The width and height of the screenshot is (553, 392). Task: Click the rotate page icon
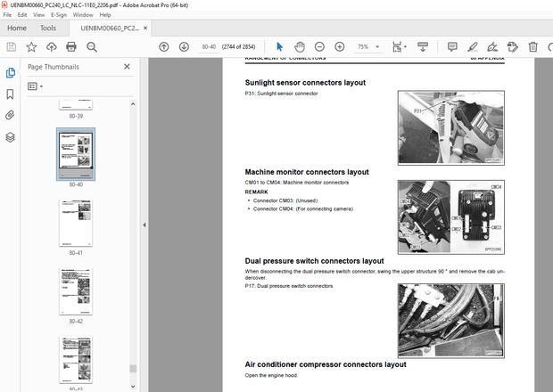513,46
